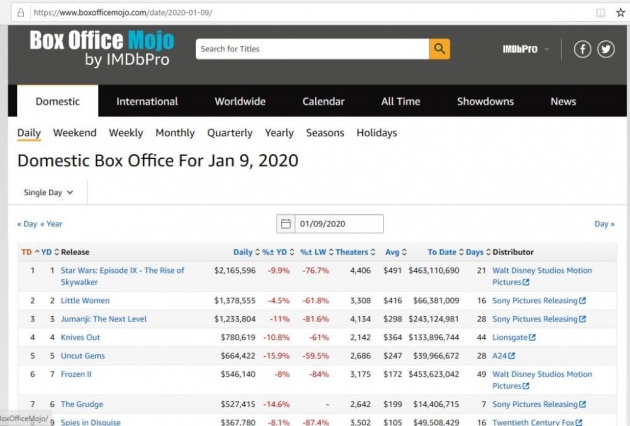Open Jumanji: The Next Level link
The height and width of the screenshot is (426, 630).
tap(104, 319)
